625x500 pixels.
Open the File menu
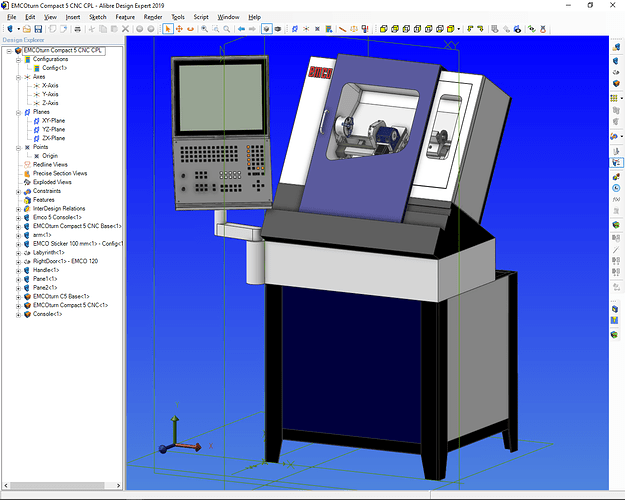coord(12,17)
